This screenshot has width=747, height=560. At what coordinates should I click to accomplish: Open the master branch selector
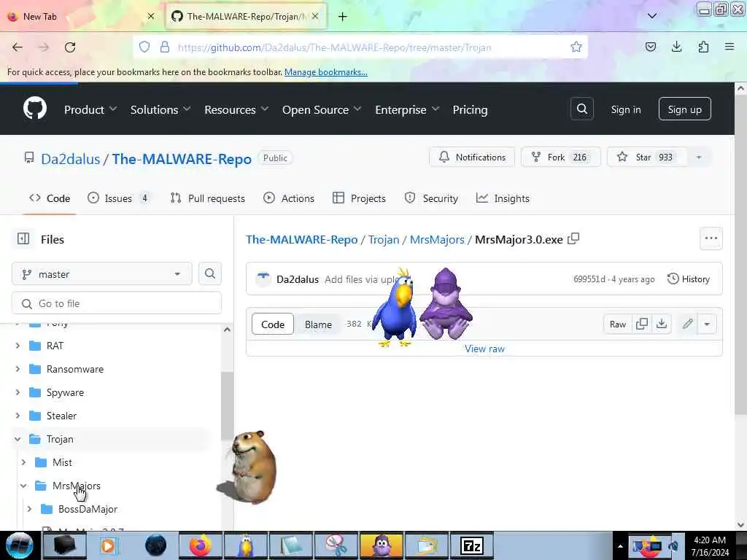(x=102, y=274)
